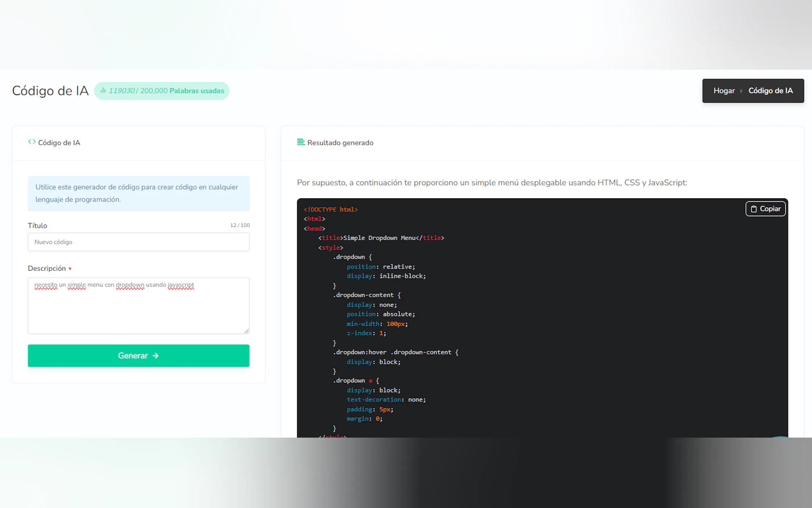Click the red required asterisk near Descripción

coord(70,269)
